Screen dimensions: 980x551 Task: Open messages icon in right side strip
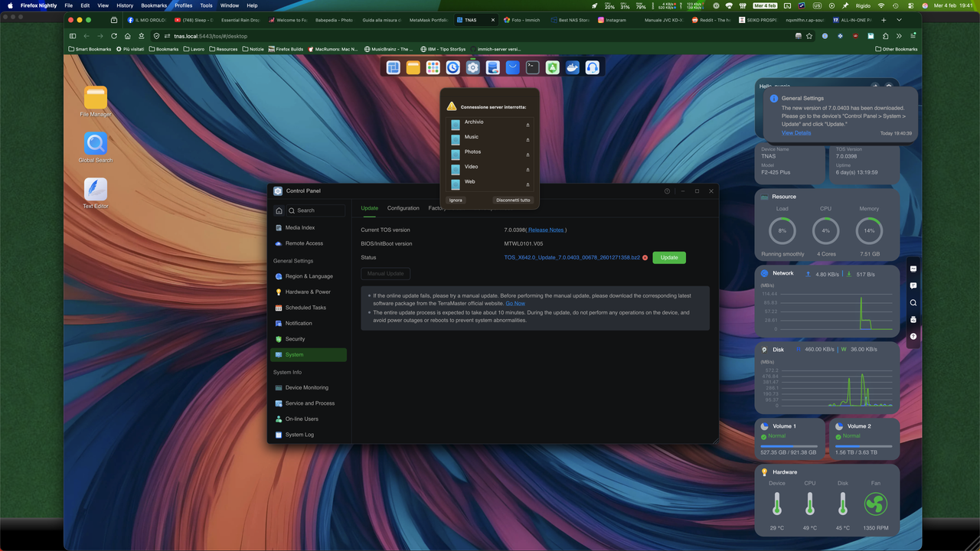point(913,285)
